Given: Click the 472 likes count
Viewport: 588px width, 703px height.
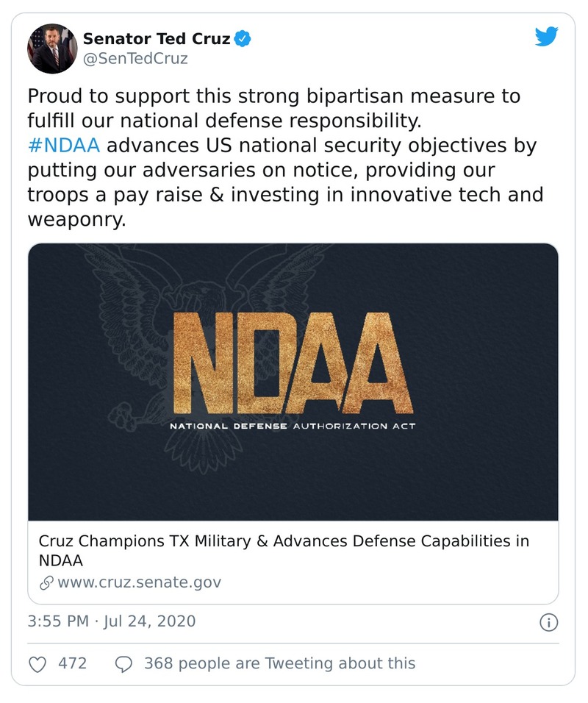Looking at the screenshot, I should (x=72, y=663).
